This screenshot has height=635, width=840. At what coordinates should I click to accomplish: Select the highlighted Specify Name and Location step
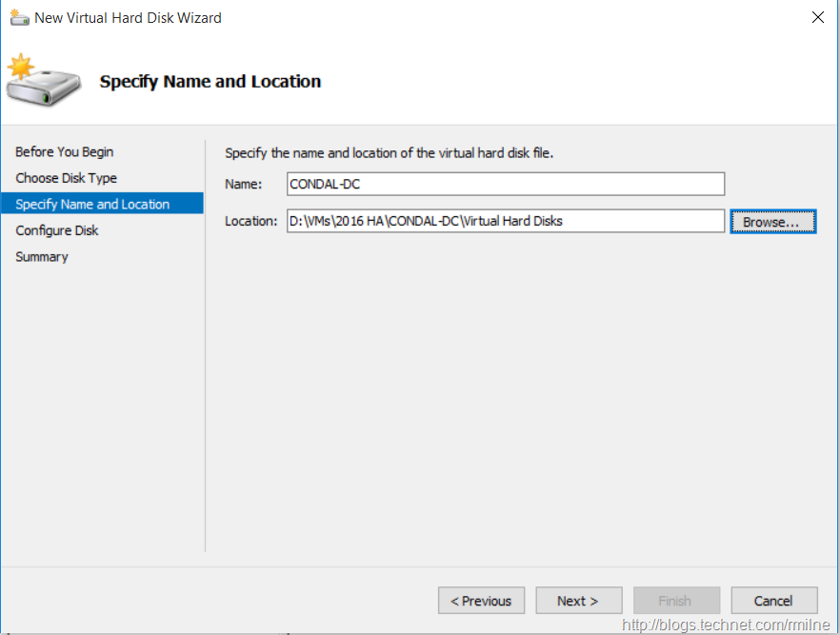(92, 204)
